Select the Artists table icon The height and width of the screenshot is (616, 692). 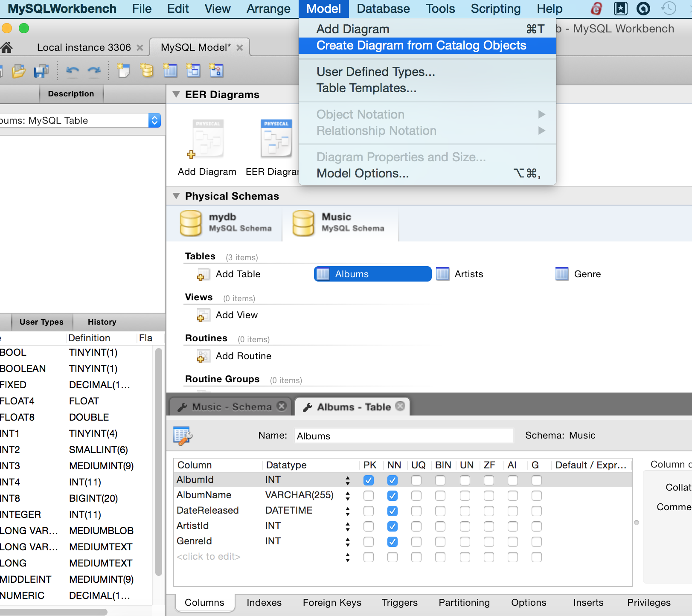[x=442, y=274]
